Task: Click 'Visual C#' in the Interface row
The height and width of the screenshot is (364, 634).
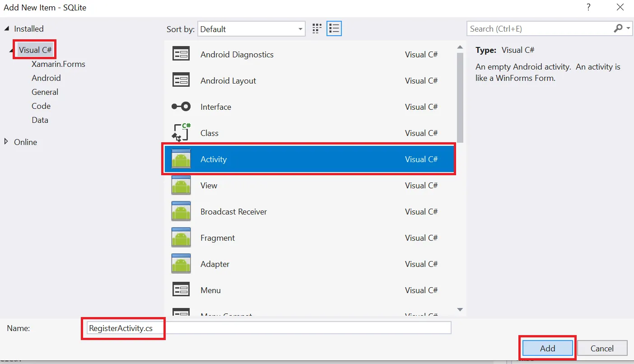Action: [421, 107]
